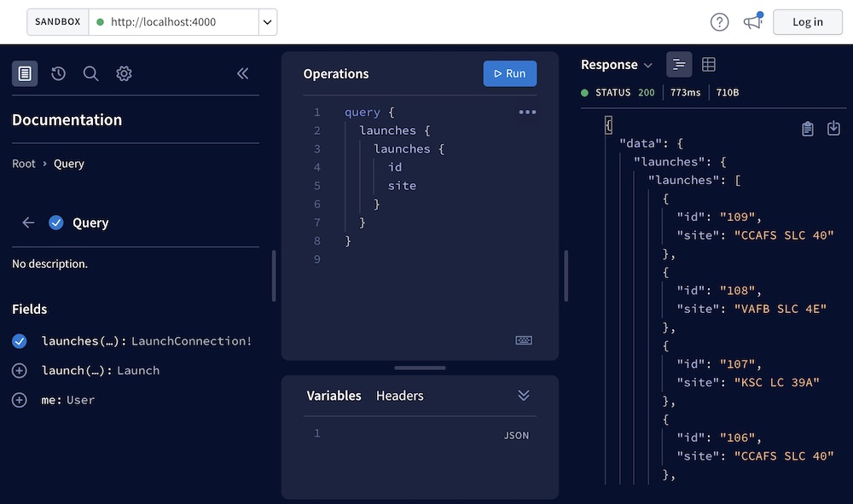Switch response view to table layout

pos(709,64)
